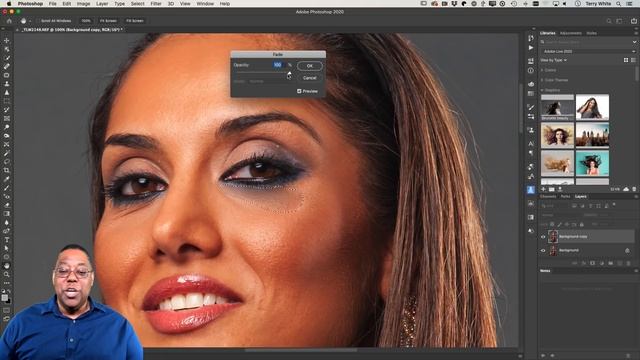
Task: Click the Opacity value field in Fade
Action: tap(278, 65)
